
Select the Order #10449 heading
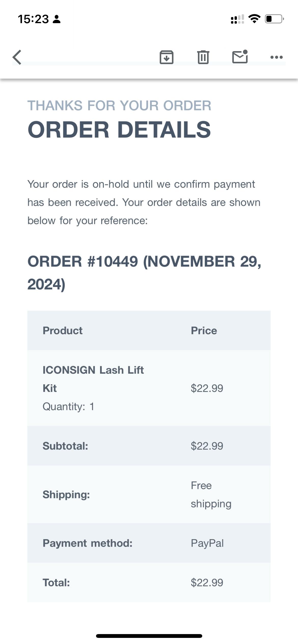pyautogui.click(x=144, y=272)
